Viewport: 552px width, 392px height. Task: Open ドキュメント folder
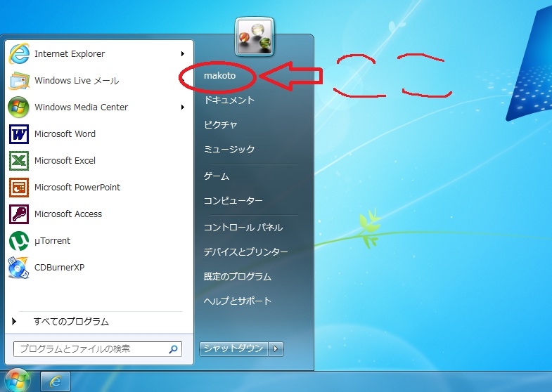tap(229, 100)
